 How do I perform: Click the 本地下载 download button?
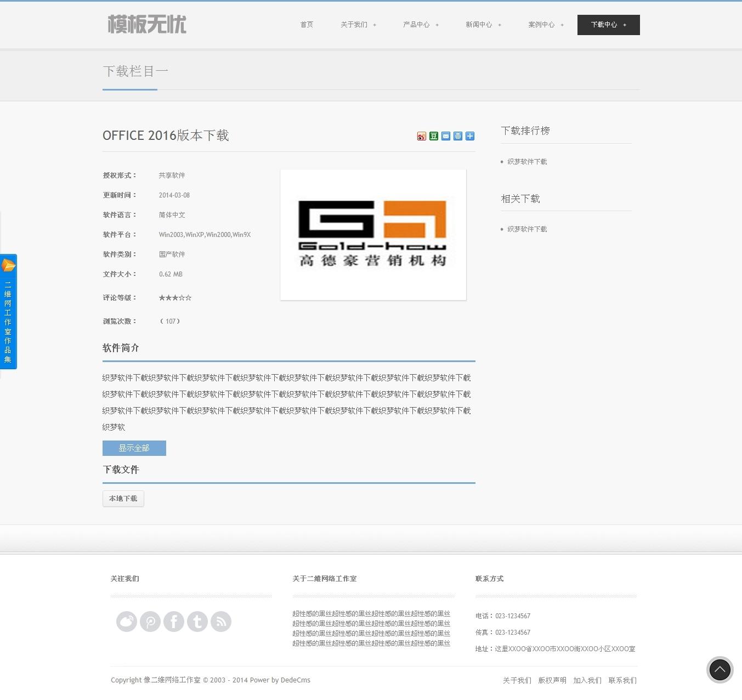[x=123, y=499]
